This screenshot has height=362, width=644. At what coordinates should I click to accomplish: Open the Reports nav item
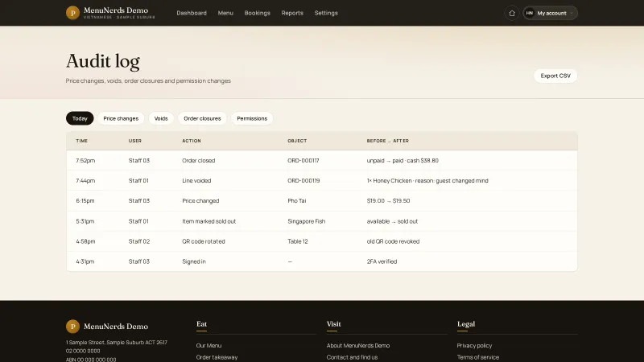click(x=292, y=13)
